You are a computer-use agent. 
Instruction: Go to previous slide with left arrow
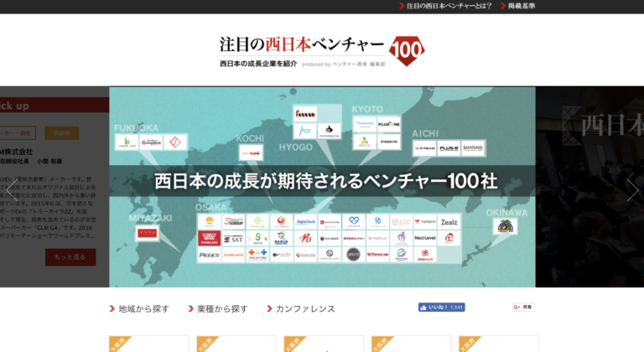coord(11,189)
